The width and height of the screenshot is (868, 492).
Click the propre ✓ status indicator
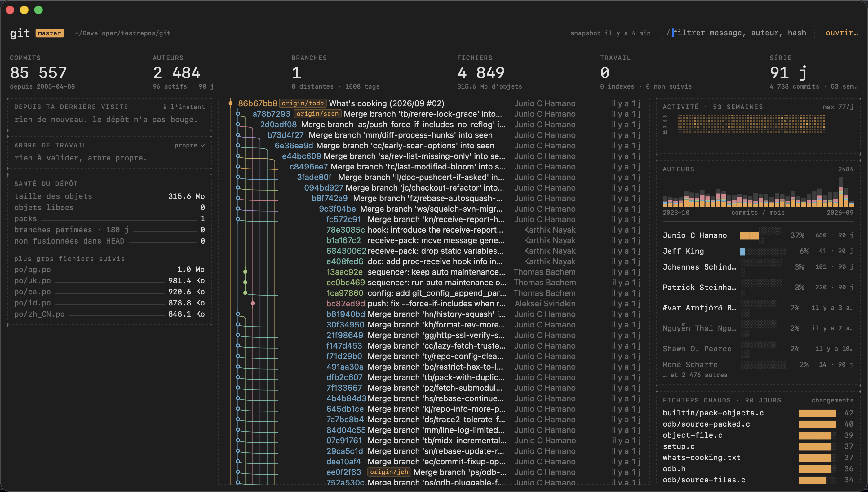tap(190, 145)
